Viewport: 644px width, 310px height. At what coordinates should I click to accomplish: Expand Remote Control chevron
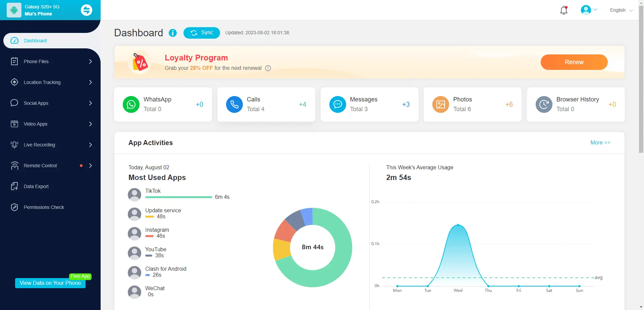click(x=91, y=166)
